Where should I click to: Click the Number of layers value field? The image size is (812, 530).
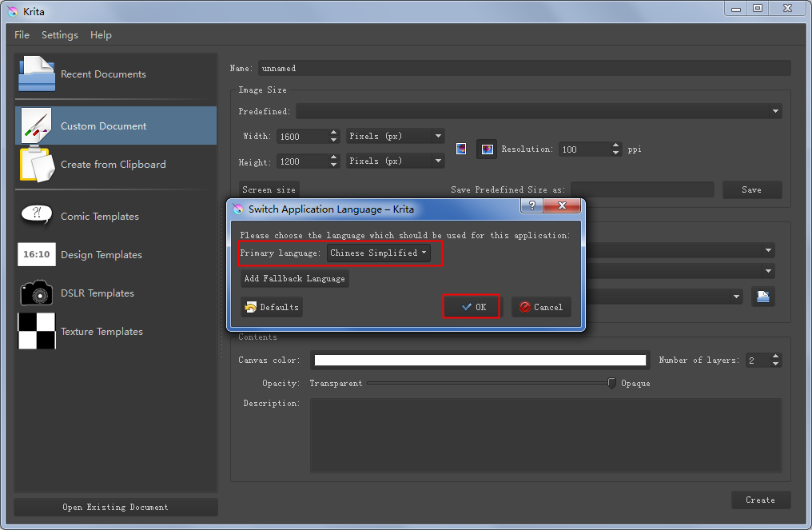[758, 361]
